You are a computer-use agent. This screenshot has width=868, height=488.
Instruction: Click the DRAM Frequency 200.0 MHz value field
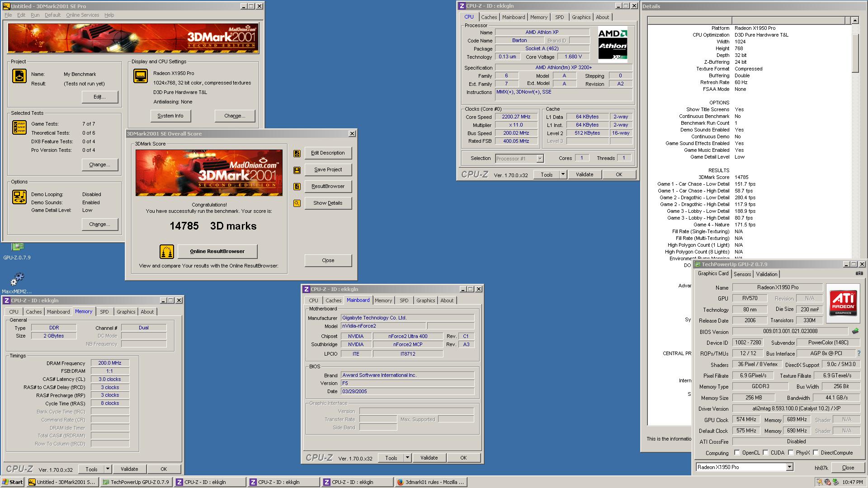click(110, 363)
